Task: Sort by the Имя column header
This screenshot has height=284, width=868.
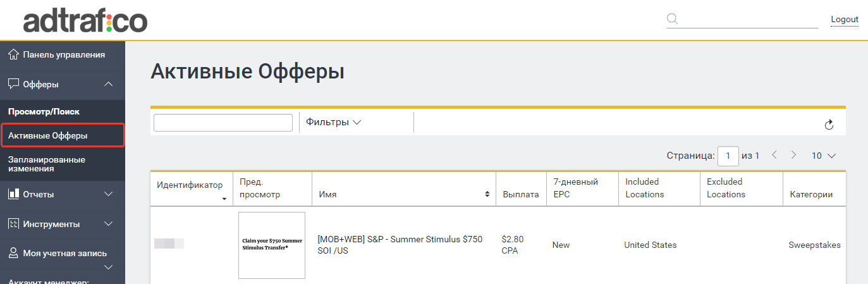Action: coord(403,194)
